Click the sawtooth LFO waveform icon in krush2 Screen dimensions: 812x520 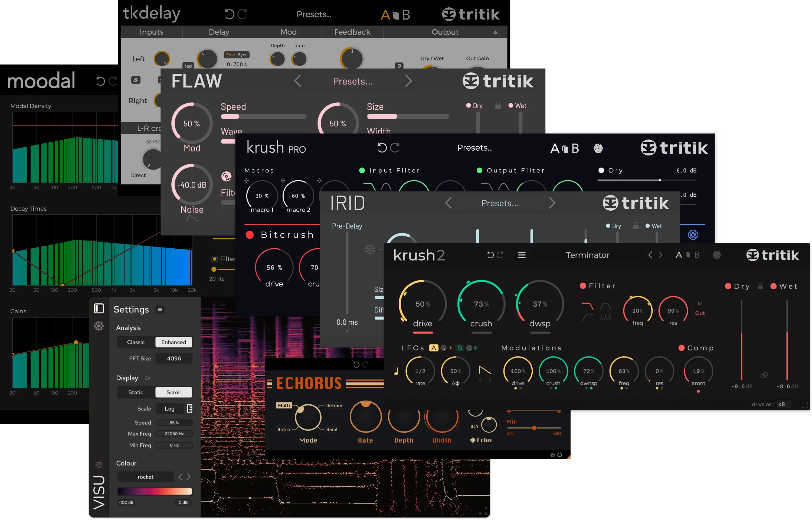pos(484,370)
